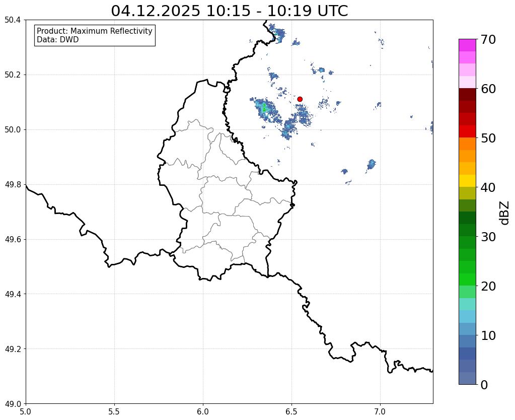Click latitude axis label 50.2

(x=13, y=75)
